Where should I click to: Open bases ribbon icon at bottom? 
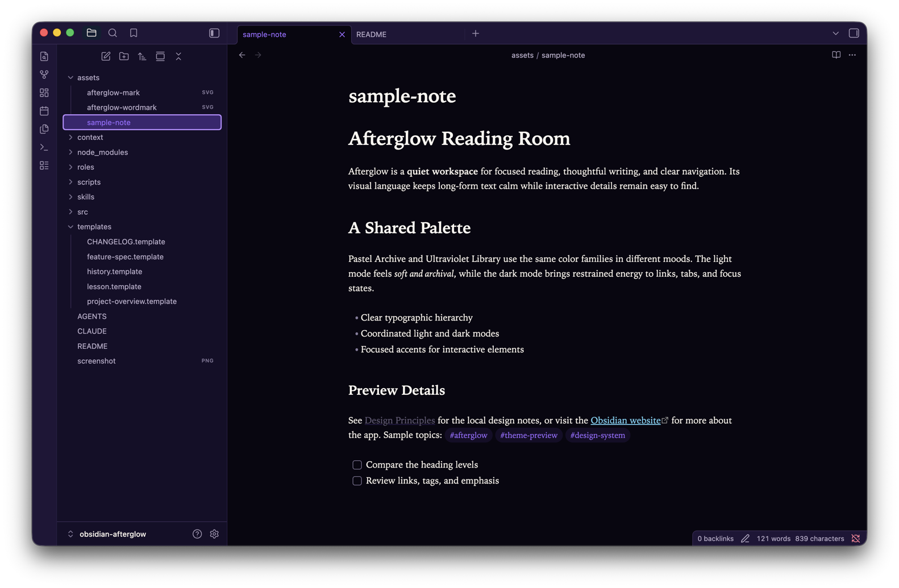(44, 165)
